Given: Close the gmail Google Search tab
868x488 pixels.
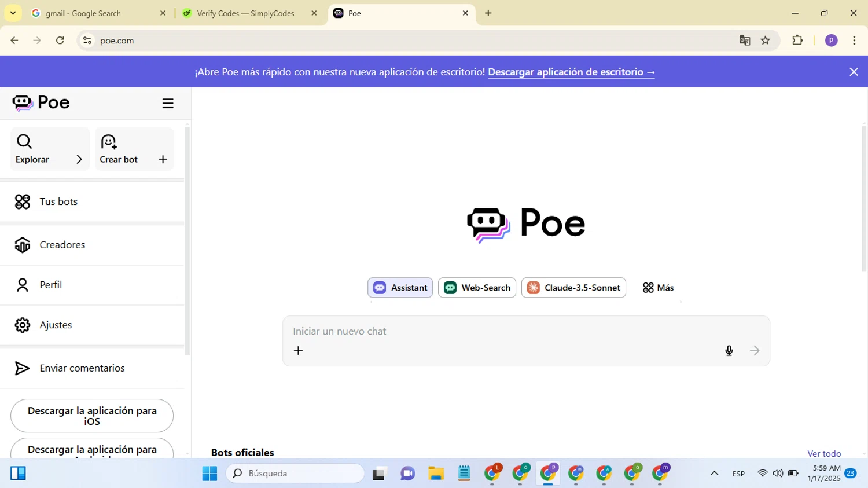Looking at the screenshot, I should pos(163,13).
